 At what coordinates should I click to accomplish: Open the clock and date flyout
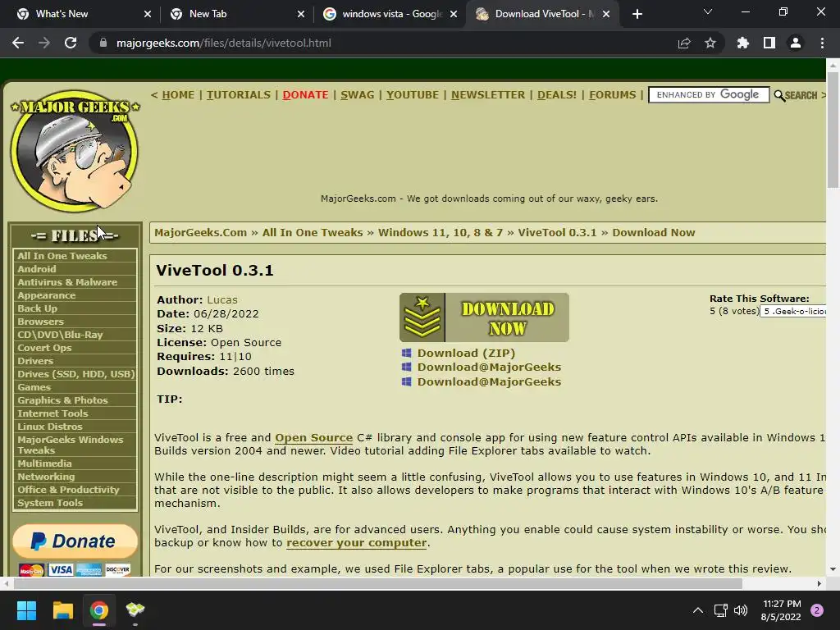(781, 610)
